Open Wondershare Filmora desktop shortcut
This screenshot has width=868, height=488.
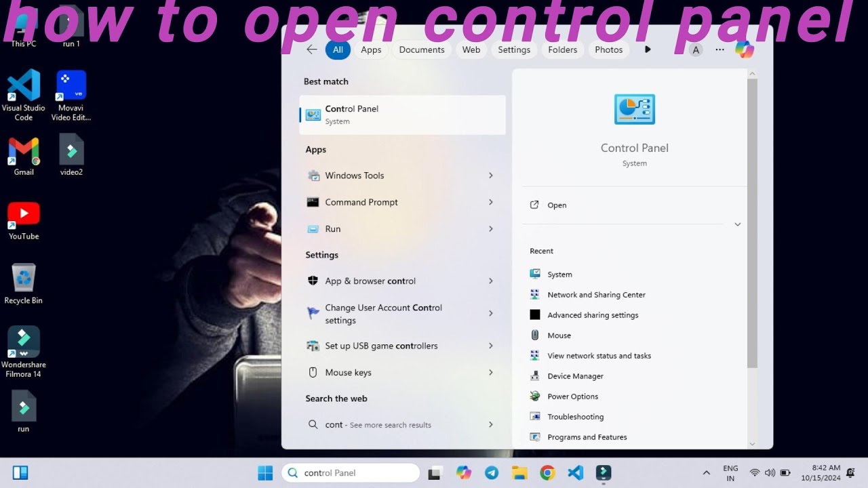click(x=24, y=352)
